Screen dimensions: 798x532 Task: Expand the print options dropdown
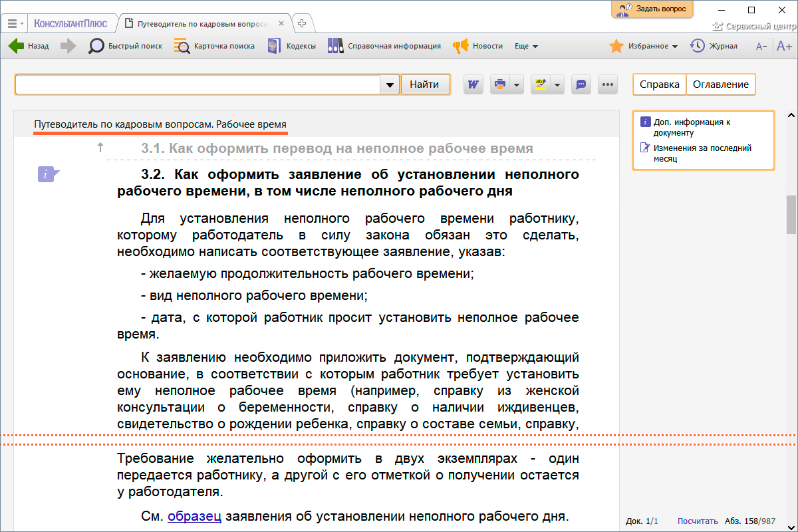pos(517,84)
